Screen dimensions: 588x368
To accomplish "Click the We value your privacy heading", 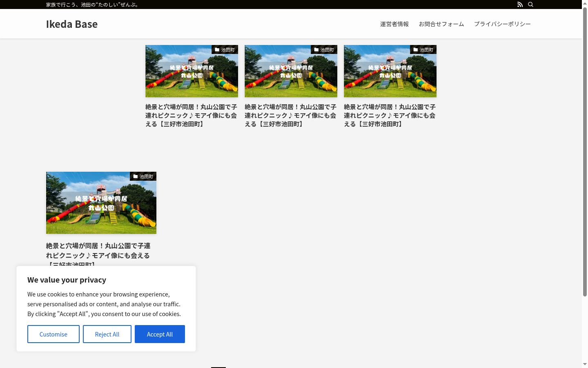I will click(67, 280).
